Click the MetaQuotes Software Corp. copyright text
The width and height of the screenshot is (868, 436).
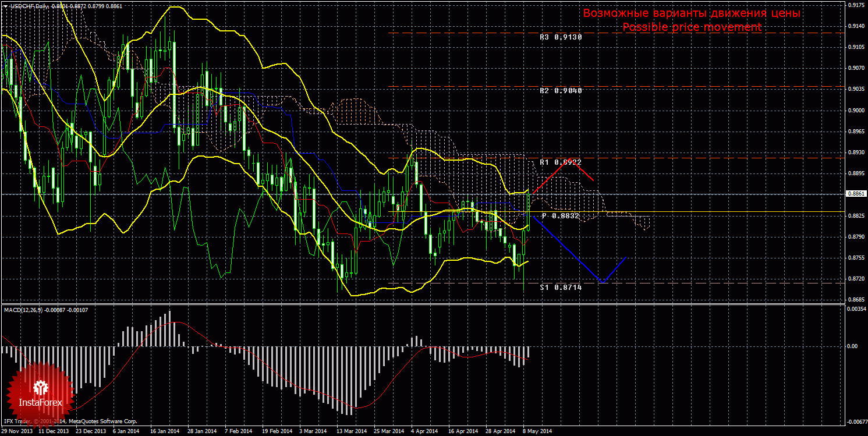102,421
